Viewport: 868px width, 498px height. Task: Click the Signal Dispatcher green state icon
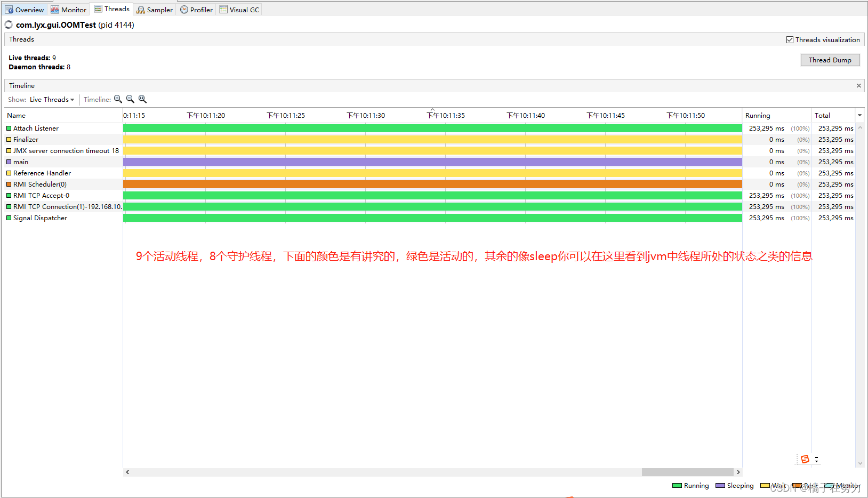pyautogui.click(x=9, y=218)
